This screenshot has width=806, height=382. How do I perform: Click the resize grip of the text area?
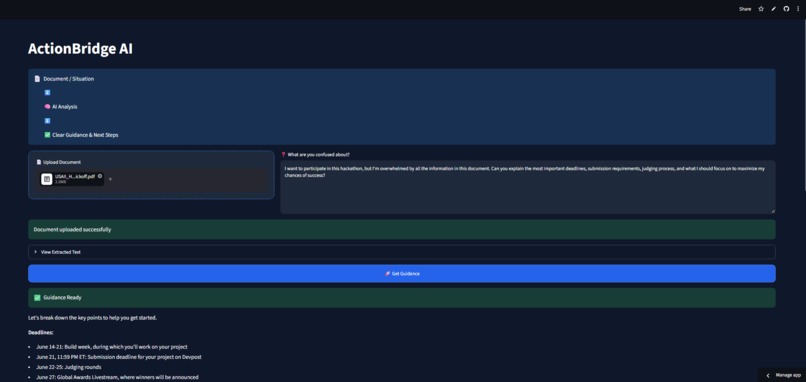click(772, 211)
